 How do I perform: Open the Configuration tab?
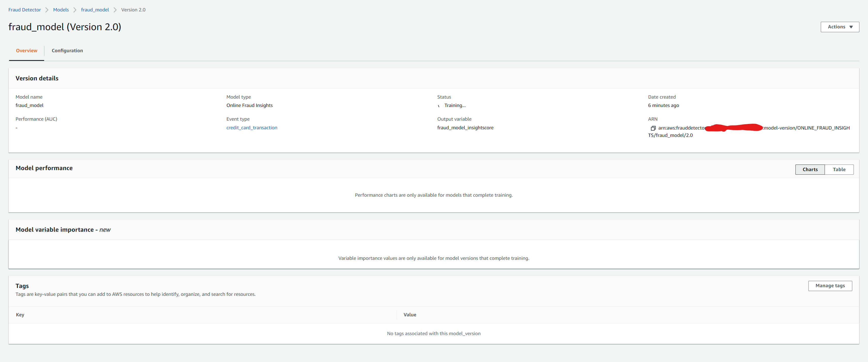click(x=67, y=50)
